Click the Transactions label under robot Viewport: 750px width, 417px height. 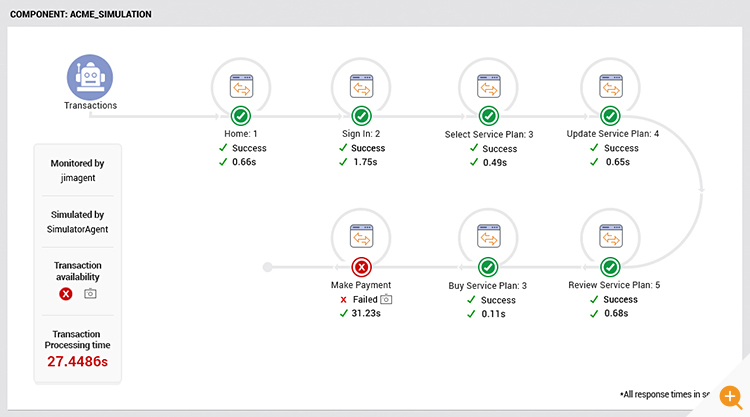[90, 105]
